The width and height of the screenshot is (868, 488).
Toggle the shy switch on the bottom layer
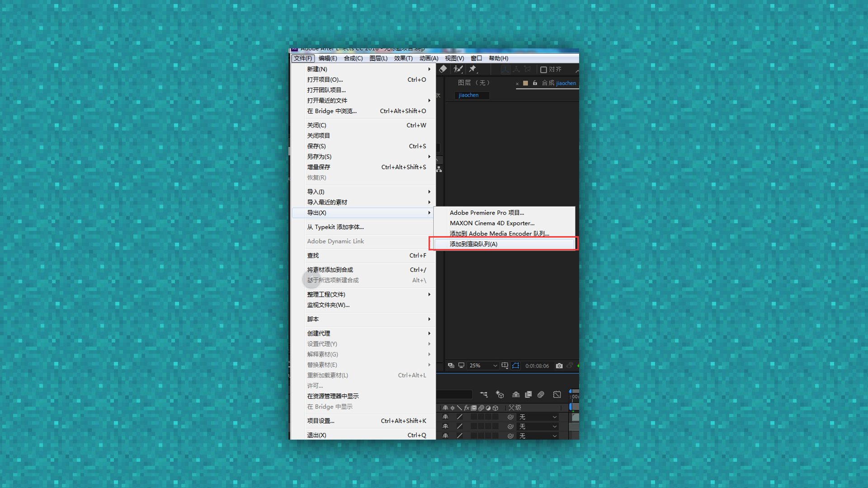point(445,436)
